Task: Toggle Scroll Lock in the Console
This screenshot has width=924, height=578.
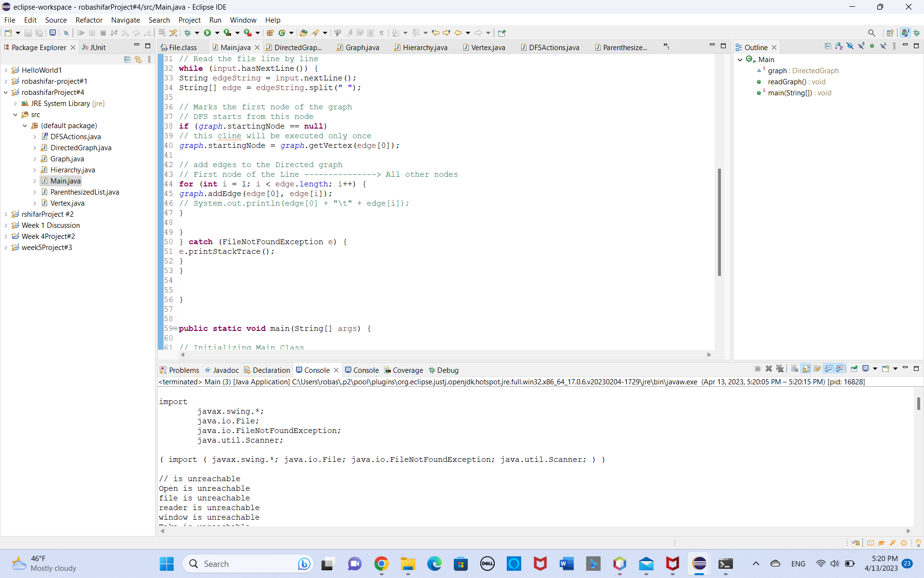Action: 806,369
